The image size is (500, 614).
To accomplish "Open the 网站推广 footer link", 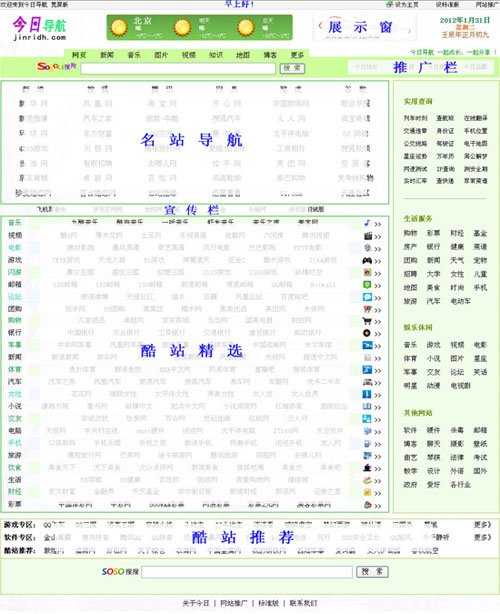I will [234, 603].
